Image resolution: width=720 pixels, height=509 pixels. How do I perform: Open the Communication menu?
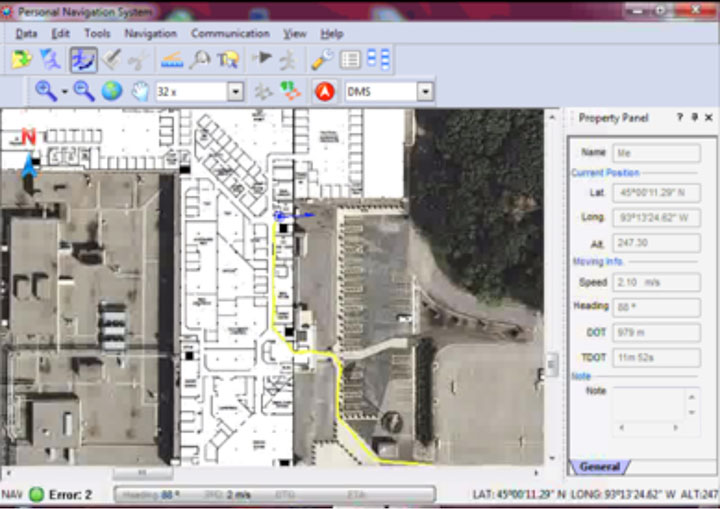pos(230,33)
